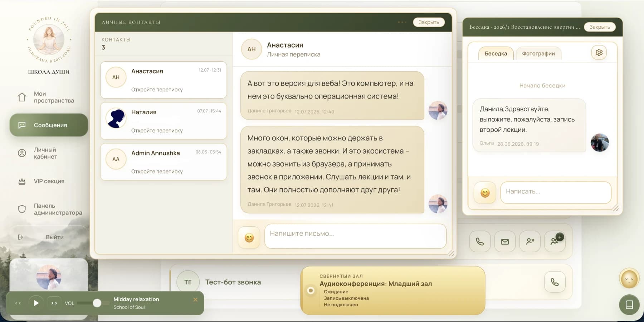Click the remove user icon
The width and height of the screenshot is (644, 322).
(x=530, y=241)
